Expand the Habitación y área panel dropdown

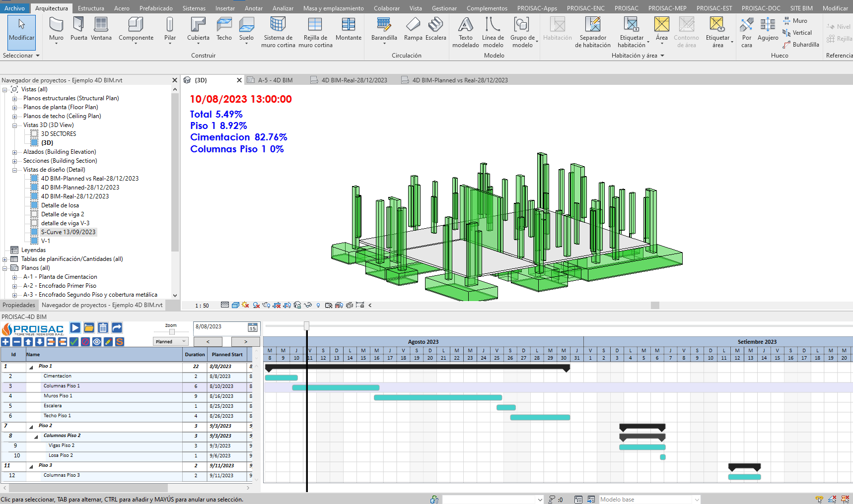tap(638, 56)
